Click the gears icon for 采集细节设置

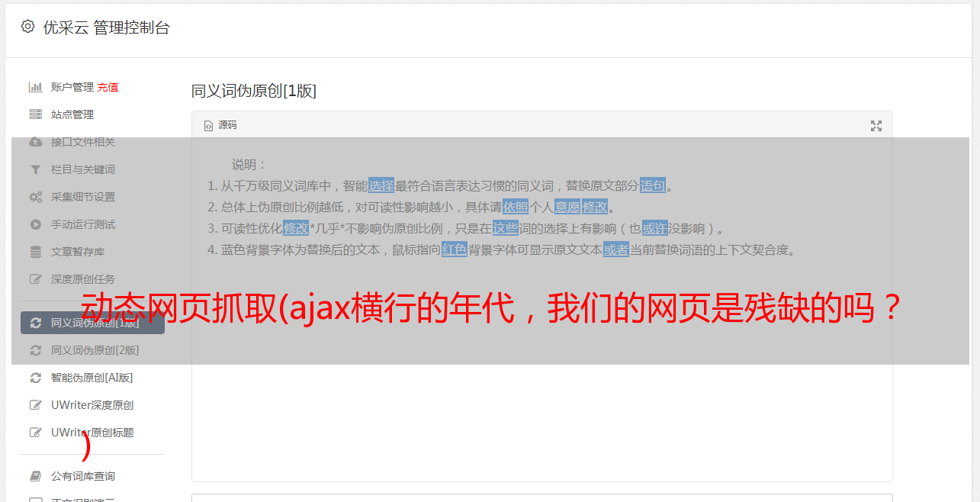click(x=35, y=197)
